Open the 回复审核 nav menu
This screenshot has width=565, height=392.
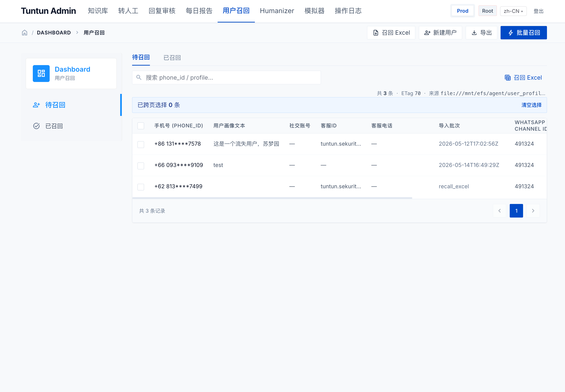pos(162,11)
